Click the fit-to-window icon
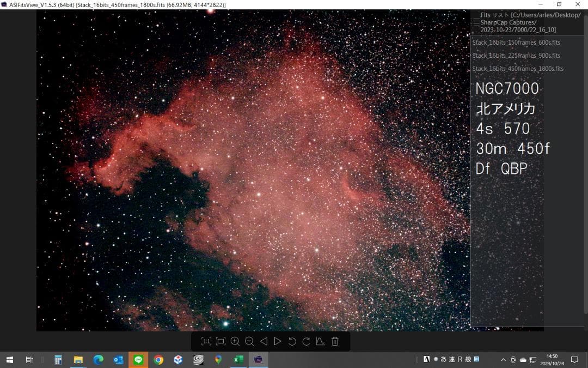Viewport: 588px width, 368px height. 220,341
